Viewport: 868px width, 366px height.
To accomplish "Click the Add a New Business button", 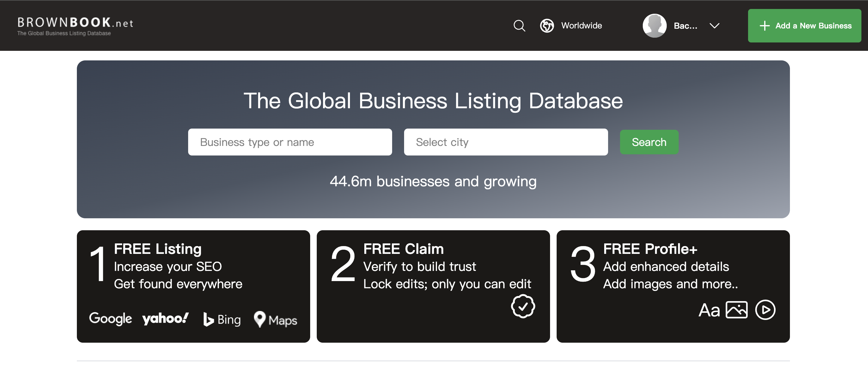I will [804, 26].
